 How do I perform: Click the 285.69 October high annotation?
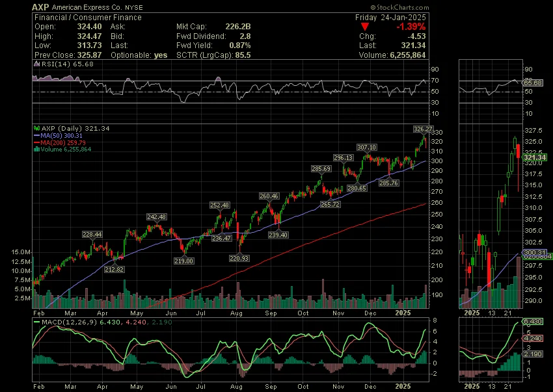click(321, 169)
